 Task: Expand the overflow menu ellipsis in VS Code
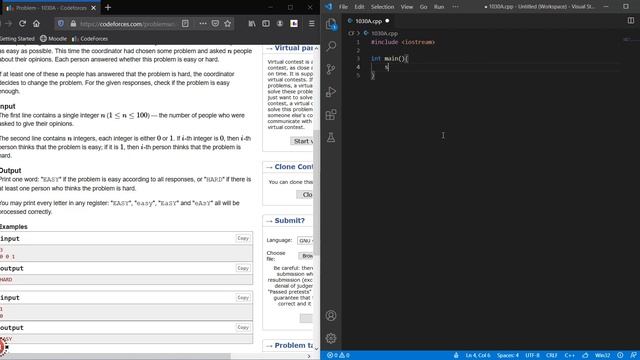[x=456, y=7]
